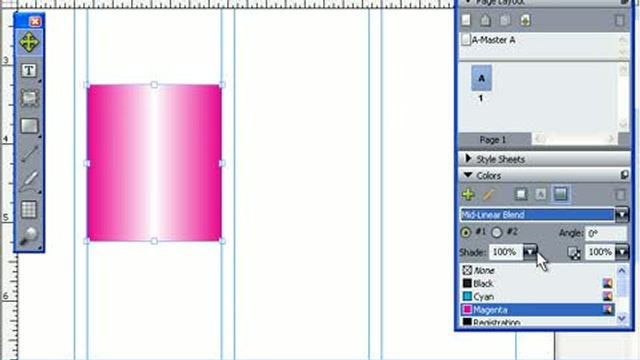Collapse the Page Layout panel

pyautogui.click(x=468, y=2)
